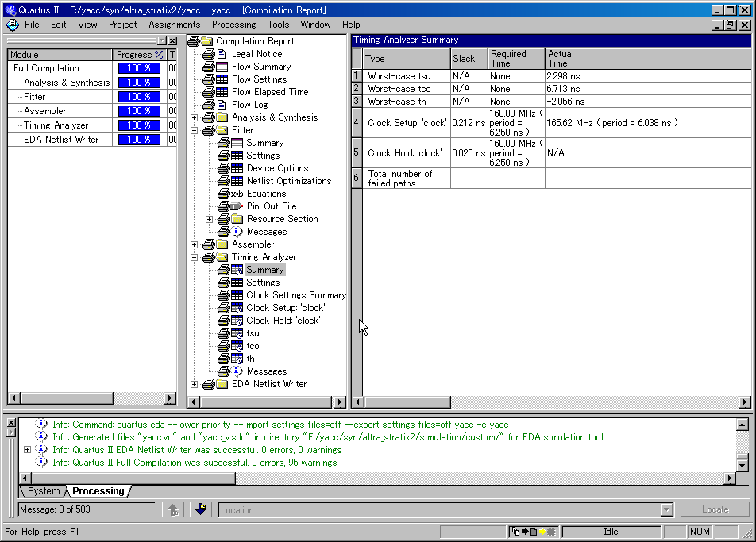Click the Legal Notice document icon
Image resolution: width=756 pixels, height=542 pixels.
tap(222, 54)
